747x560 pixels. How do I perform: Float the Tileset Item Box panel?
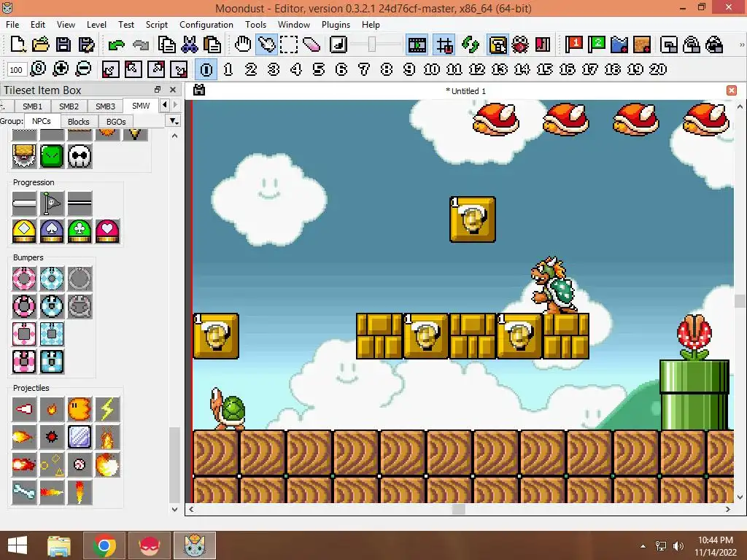coord(158,90)
